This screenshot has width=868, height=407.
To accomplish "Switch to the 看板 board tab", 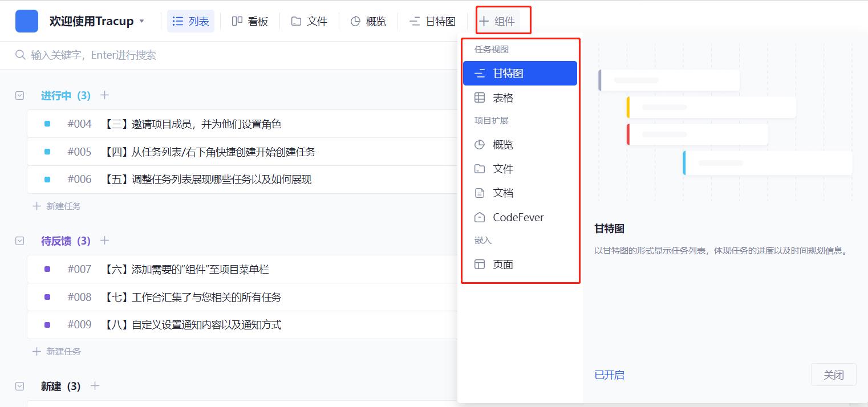I will coord(250,21).
